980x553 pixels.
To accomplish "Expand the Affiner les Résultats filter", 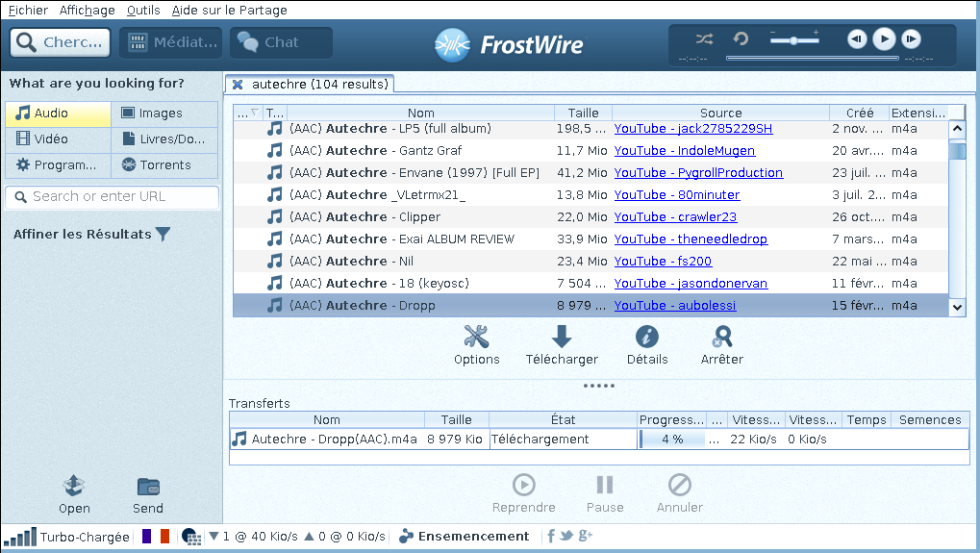I will click(x=92, y=235).
